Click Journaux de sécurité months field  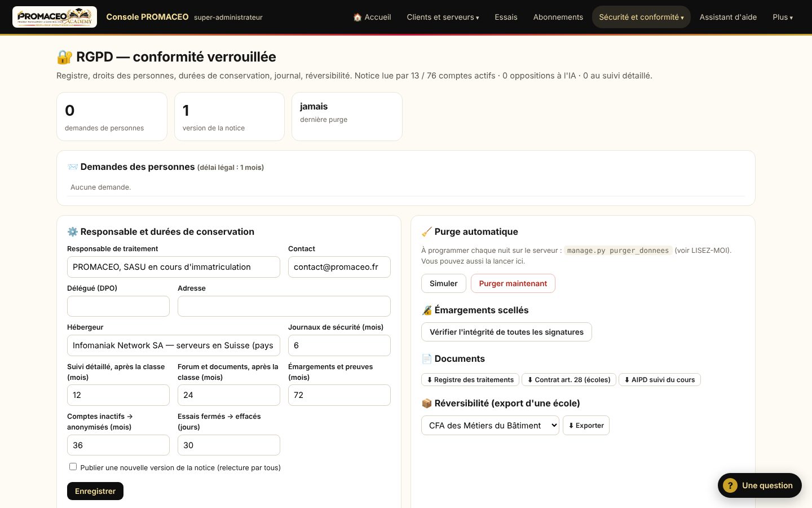coord(339,345)
